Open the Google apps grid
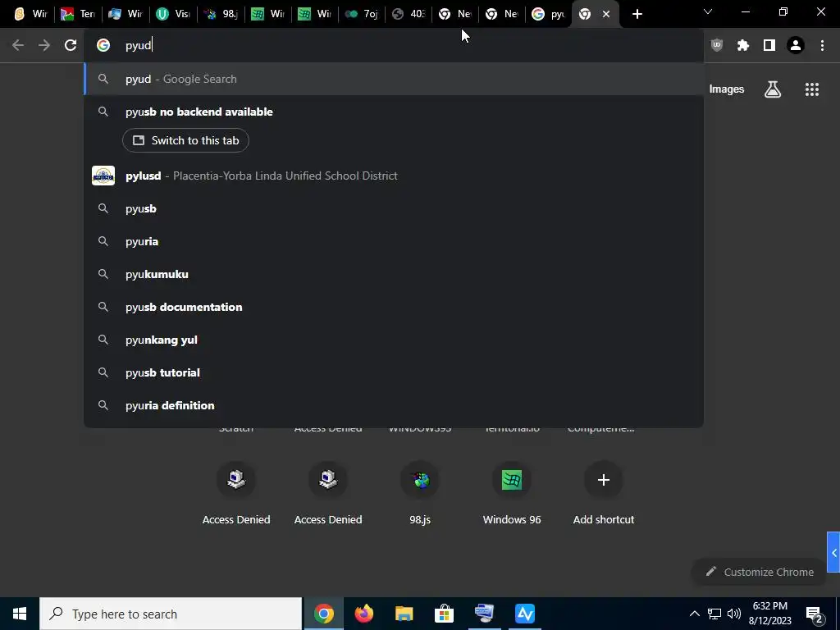This screenshot has height=630, width=840. coord(812,89)
